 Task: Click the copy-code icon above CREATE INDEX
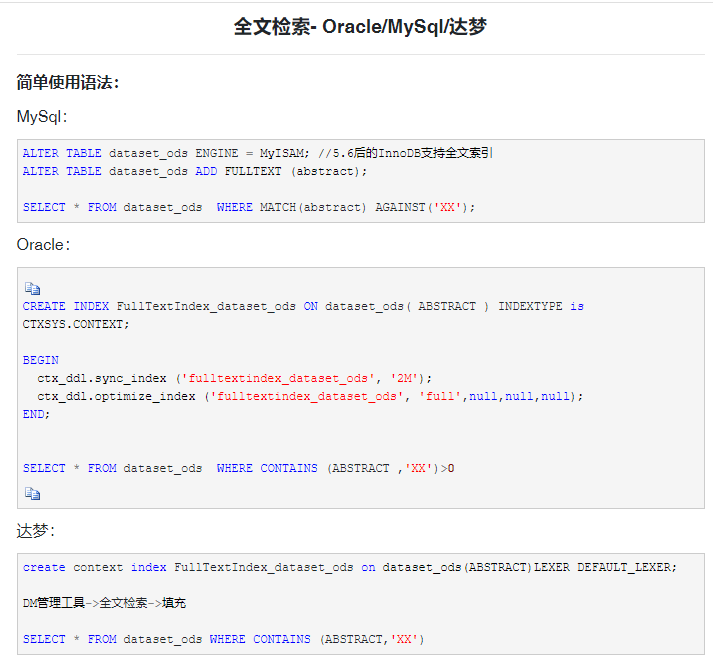32,288
